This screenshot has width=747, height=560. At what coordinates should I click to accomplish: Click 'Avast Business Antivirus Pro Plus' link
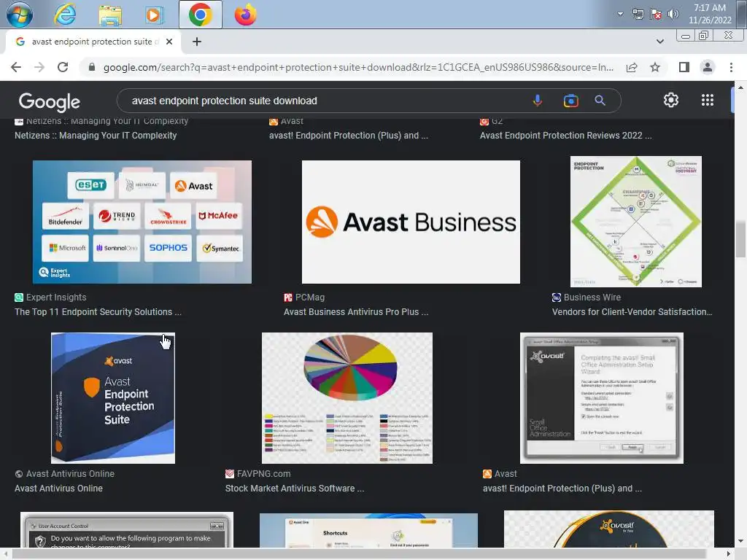pyautogui.click(x=356, y=312)
